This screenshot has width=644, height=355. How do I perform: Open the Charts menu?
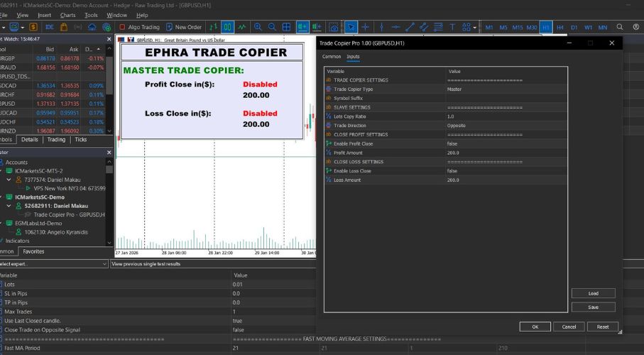pos(67,15)
